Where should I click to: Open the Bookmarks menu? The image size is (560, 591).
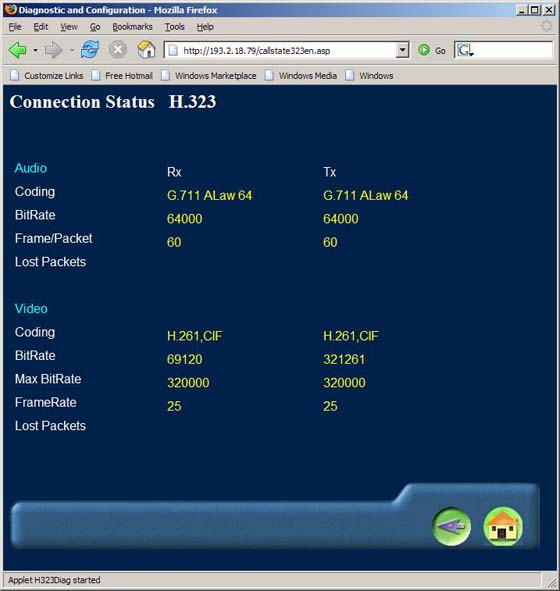point(132,27)
